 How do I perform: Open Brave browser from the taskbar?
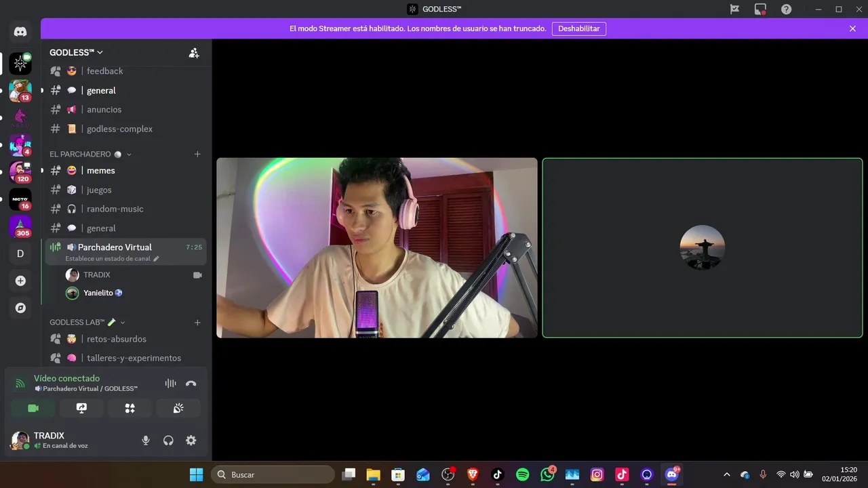(473, 474)
